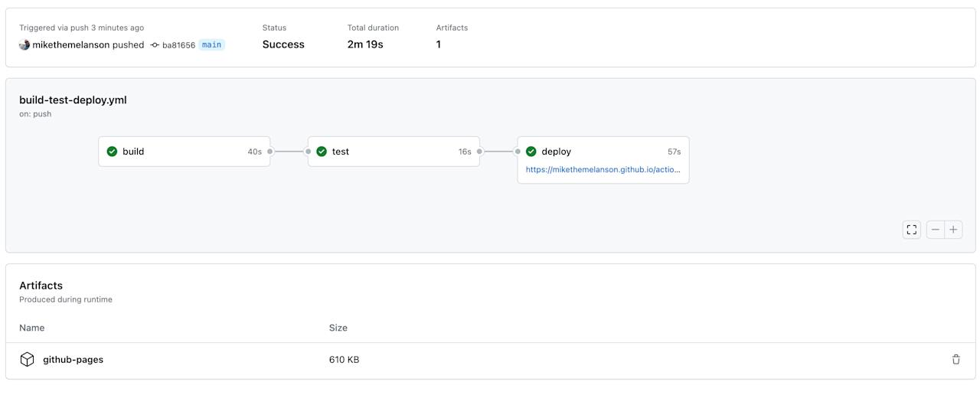
Task: Click the Artifacts count of 1
Action: 439,44
